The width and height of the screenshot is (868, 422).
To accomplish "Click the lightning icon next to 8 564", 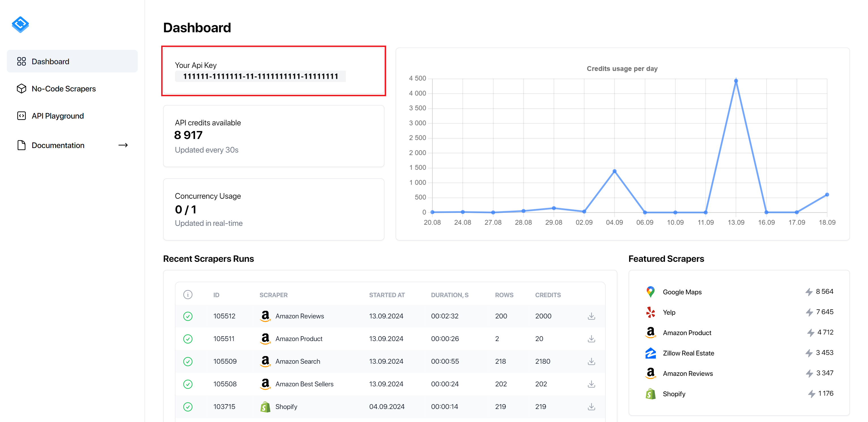I will [x=809, y=292].
